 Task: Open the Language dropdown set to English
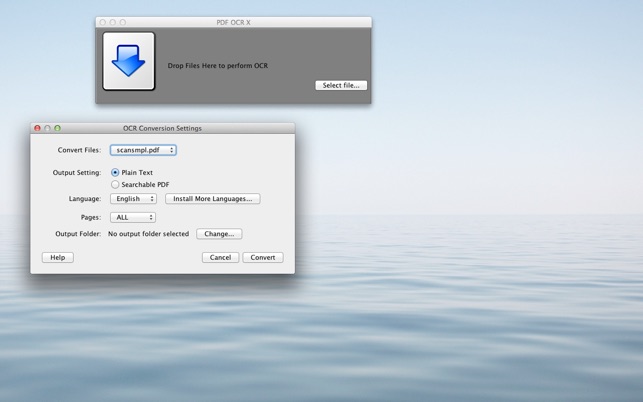[133, 199]
